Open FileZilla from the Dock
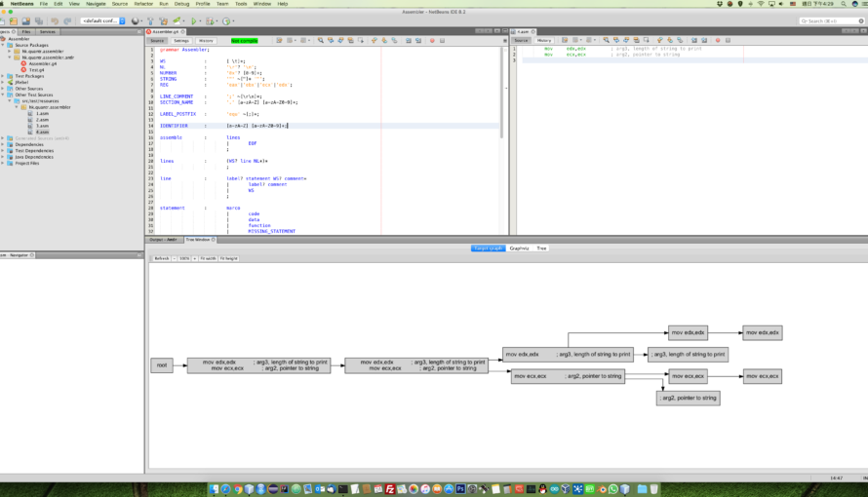This screenshot has width=868, height=497. (x=390, y=488)
